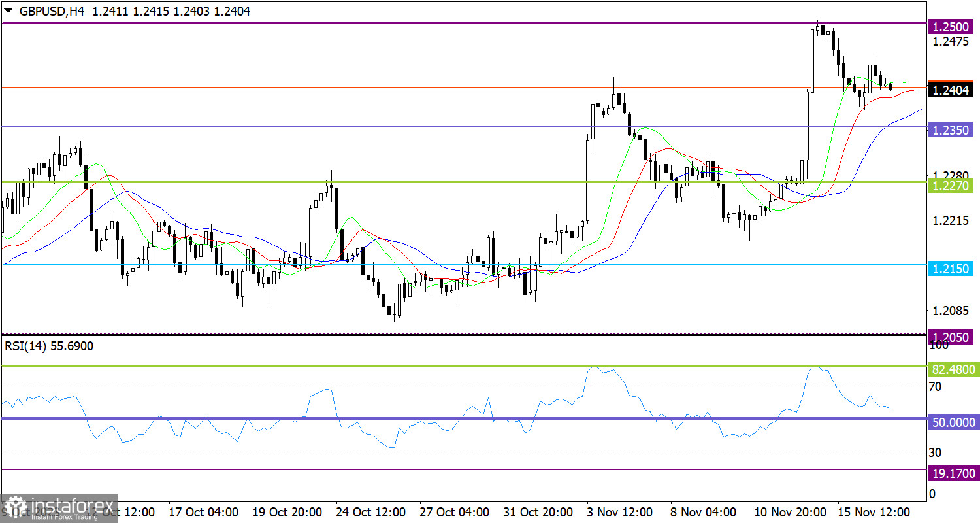980x523 pixels.
Task: Click the RSI scale value 100
Action: pos(938,345)
